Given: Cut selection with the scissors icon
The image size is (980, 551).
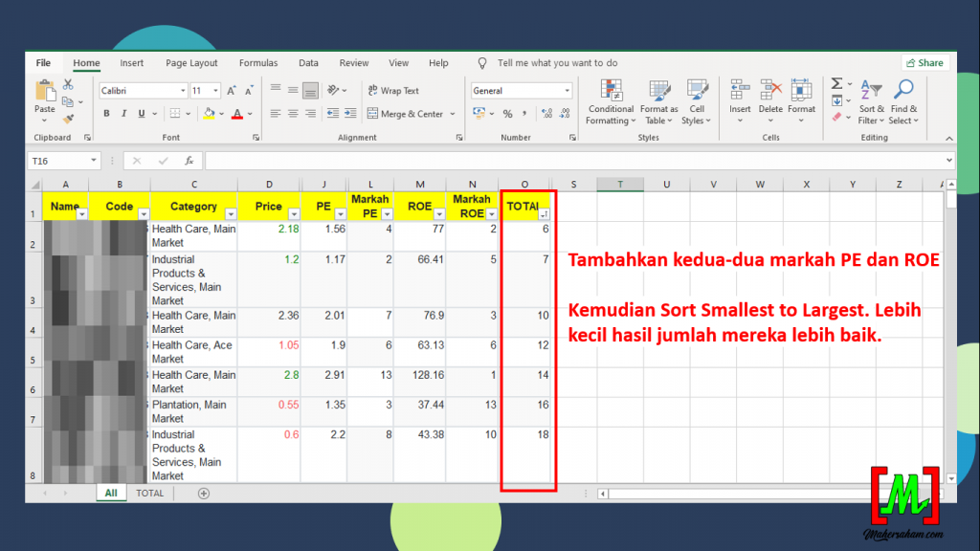Looking at the screenshot, I should (x=68, y=85).
